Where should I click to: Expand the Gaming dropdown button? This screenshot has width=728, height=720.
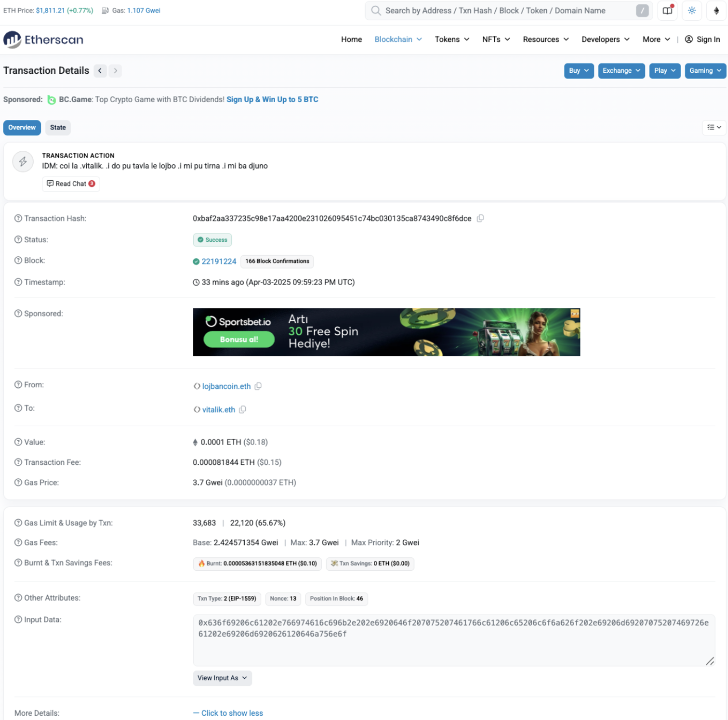(x=705, y=71)
